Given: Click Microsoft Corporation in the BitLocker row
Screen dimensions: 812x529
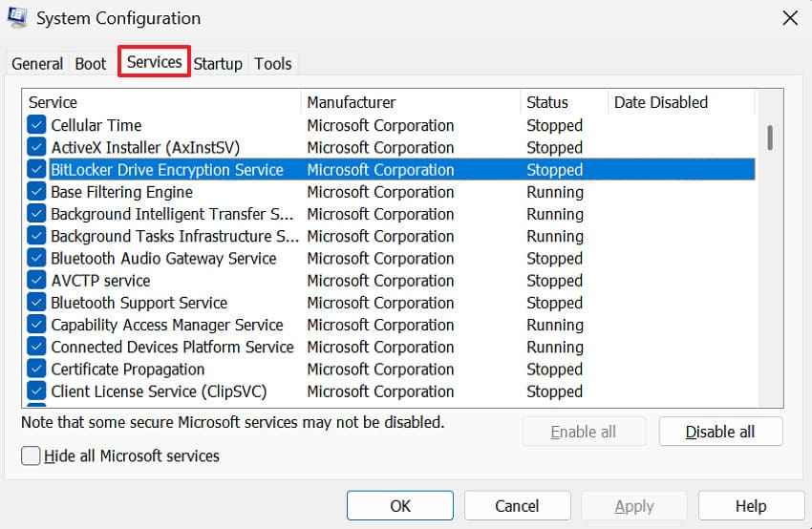Looking at the screenshot, I should (380, 169).
